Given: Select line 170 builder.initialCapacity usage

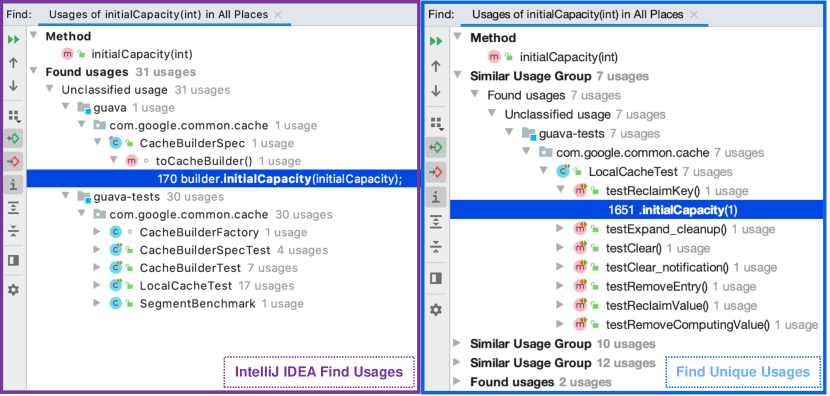Looking at the screenshot, I should (x=222, y=179).
